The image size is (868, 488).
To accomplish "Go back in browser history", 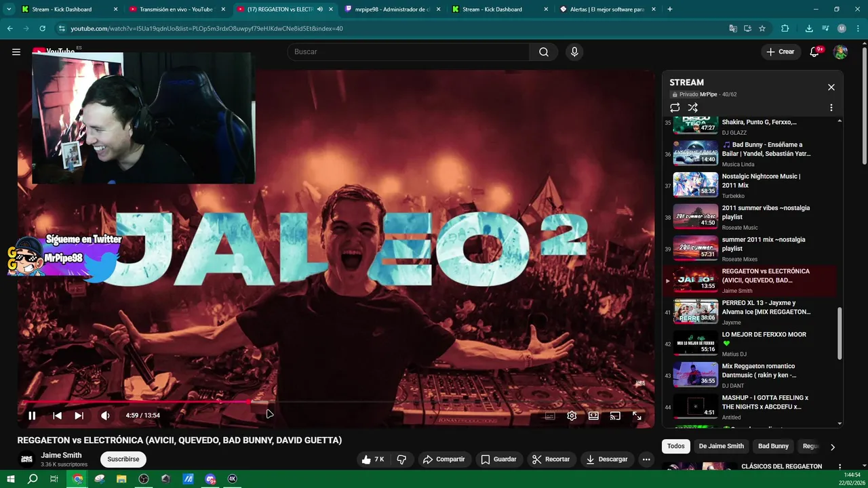I will (x=9, y=28).
